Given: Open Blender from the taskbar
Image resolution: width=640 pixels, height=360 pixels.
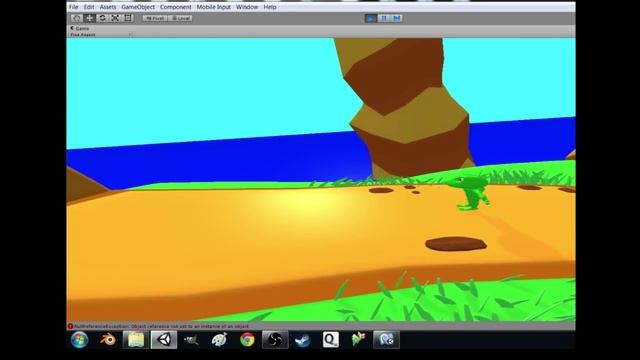Looking at the screenshot, I should 108,340.
